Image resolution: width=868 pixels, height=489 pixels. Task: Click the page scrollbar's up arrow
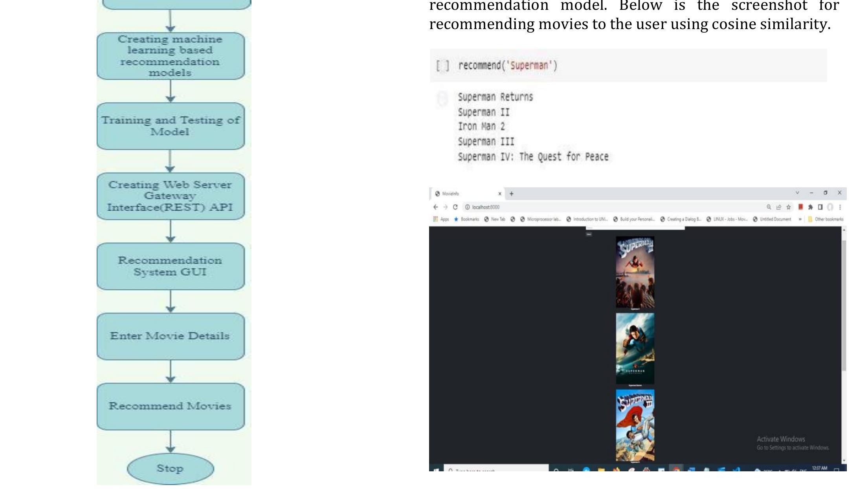pyautogui.click(x=844, y=230)
